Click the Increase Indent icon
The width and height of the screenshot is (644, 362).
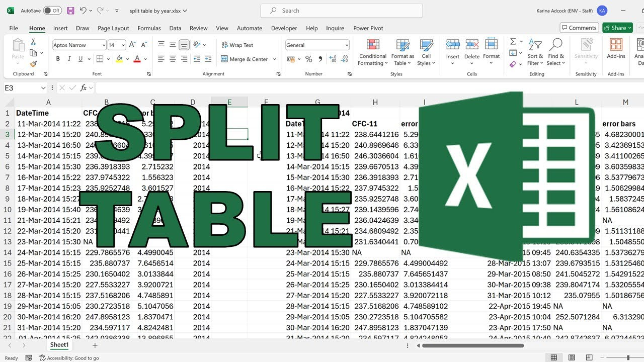209,59
